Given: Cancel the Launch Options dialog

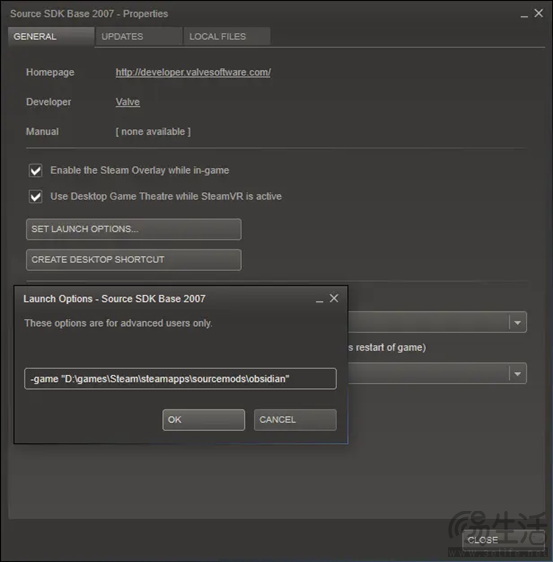Looking at the screenshot, I should click(x=295, y=420).
